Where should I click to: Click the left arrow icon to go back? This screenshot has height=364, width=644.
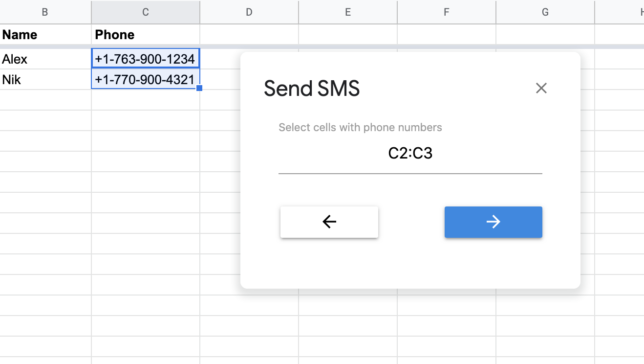[x=329, y=222]
